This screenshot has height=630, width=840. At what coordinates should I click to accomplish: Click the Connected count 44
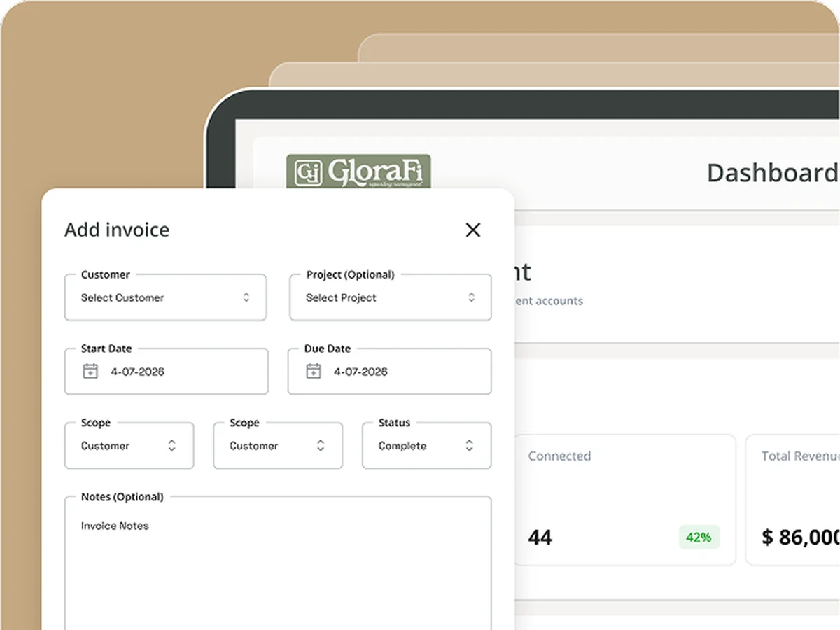pyautogui.click(x=540, y=538)
